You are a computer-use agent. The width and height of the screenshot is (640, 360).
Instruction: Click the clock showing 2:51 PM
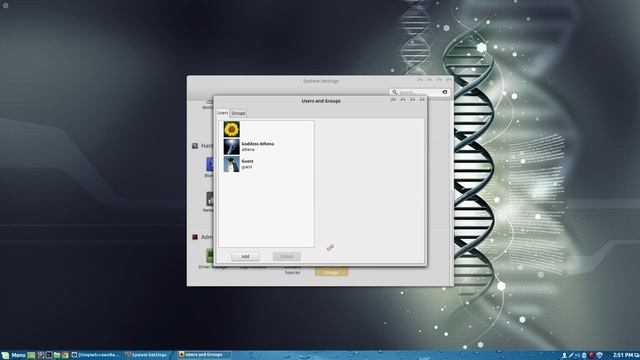click(x=623, y=356)
